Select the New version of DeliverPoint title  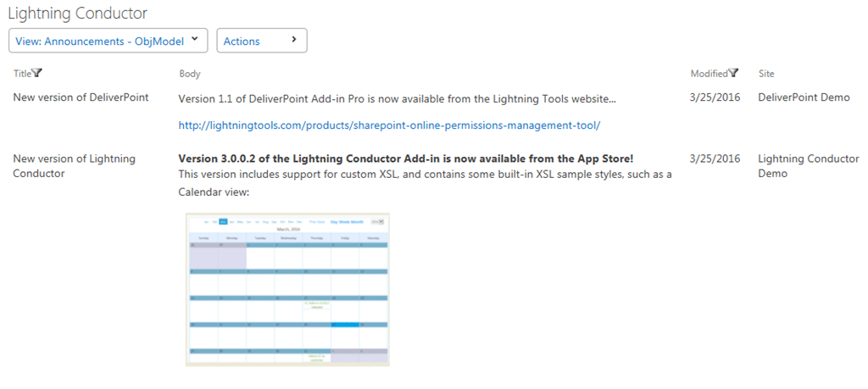click(x=81, y=97)
